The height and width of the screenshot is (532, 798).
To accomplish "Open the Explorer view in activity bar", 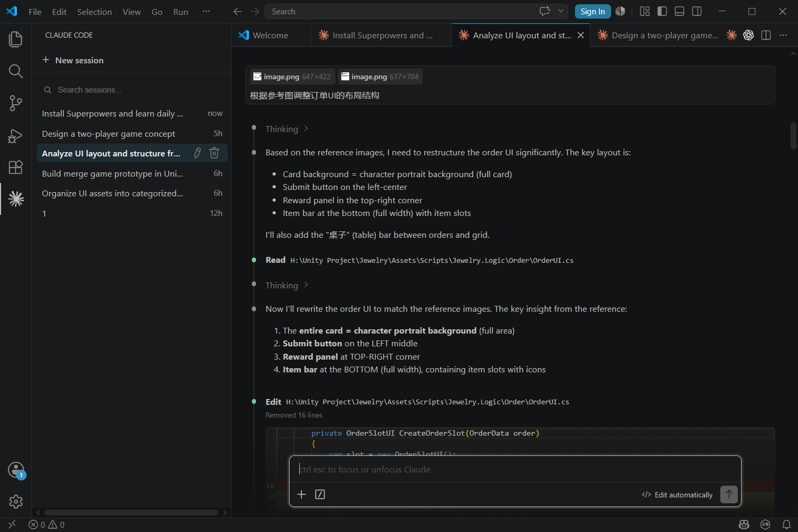I will pyautogui.click(x=16, y=39).
